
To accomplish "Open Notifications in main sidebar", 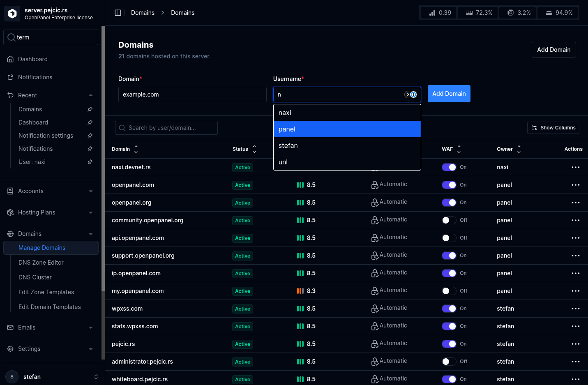I will [35, 77].
